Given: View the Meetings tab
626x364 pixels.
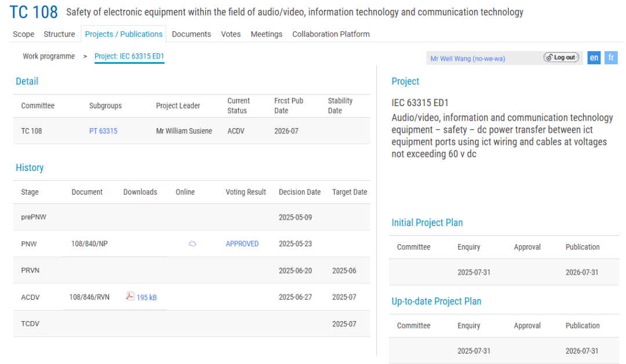Looking at the screenshot, I should tap(267, 34).
